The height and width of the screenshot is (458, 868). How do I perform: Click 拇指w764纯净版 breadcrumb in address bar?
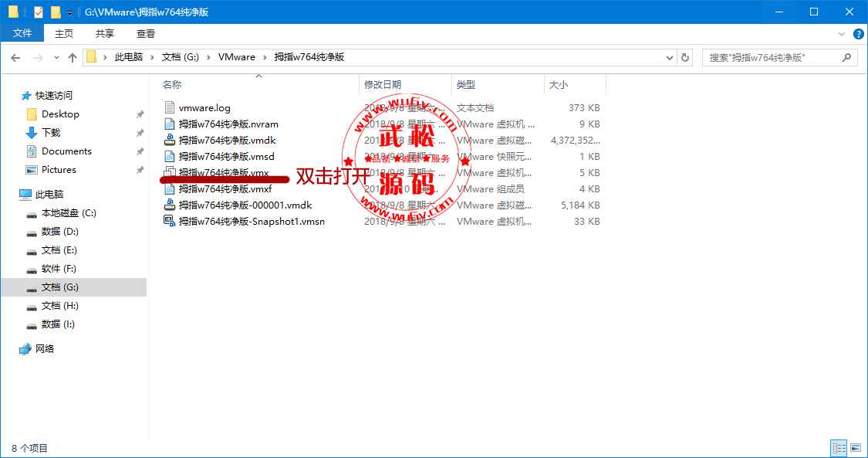[309, 57]
